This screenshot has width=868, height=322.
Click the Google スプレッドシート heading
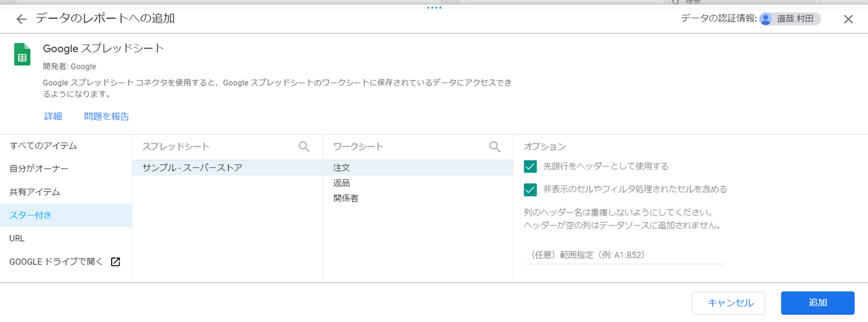point(104,48)
